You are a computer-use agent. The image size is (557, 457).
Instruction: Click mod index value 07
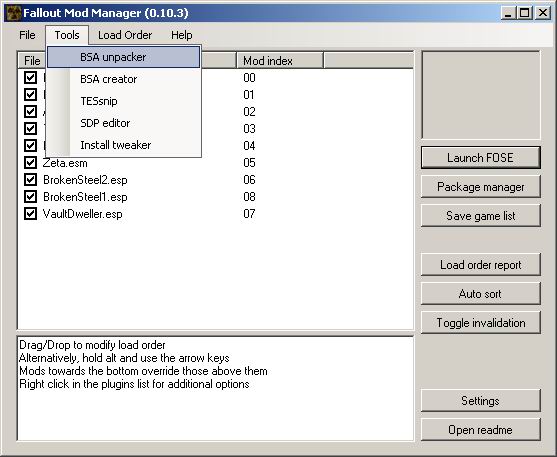click(x=249, y=214)
